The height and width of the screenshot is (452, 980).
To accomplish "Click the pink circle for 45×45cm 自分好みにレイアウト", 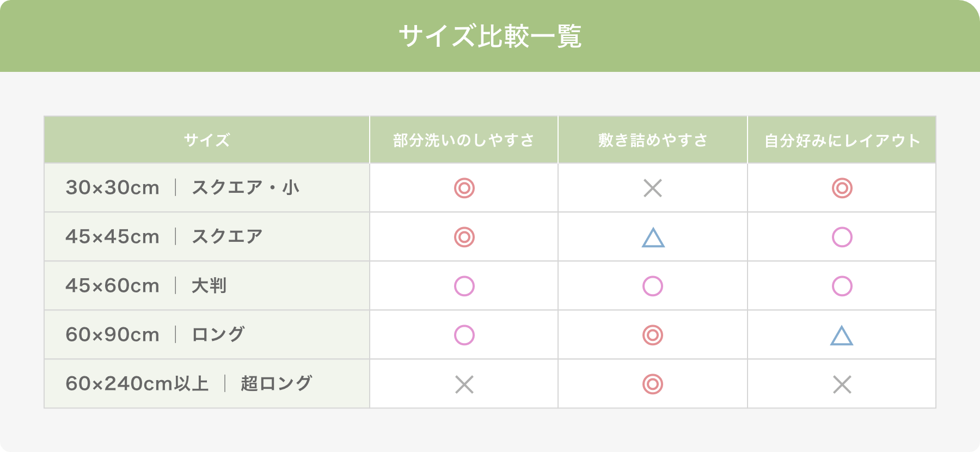I will (x=842, y=237).
